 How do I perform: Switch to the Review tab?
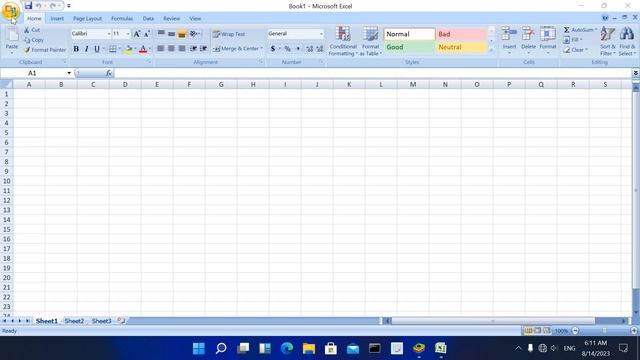coord(171,19)
